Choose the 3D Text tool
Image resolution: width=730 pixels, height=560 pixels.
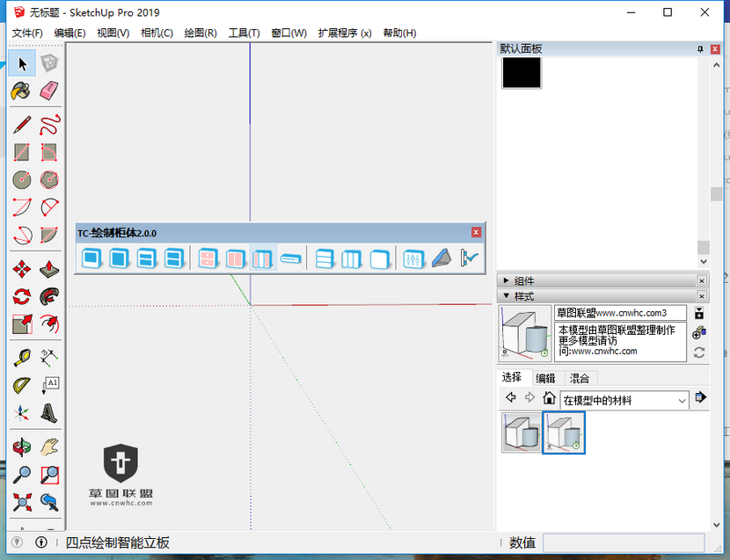point(49,412)
